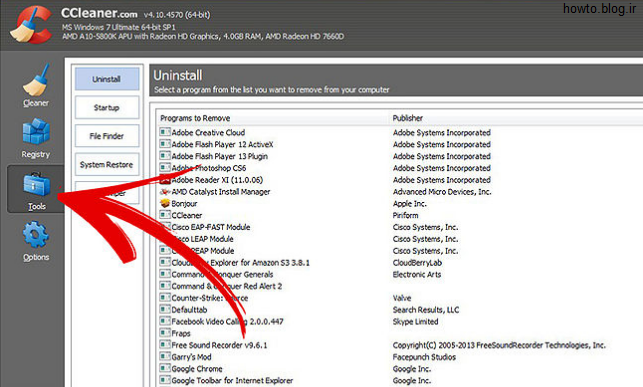Open the Options gear icon
Screen dimensions: 643x387
(x=36, y=234)
